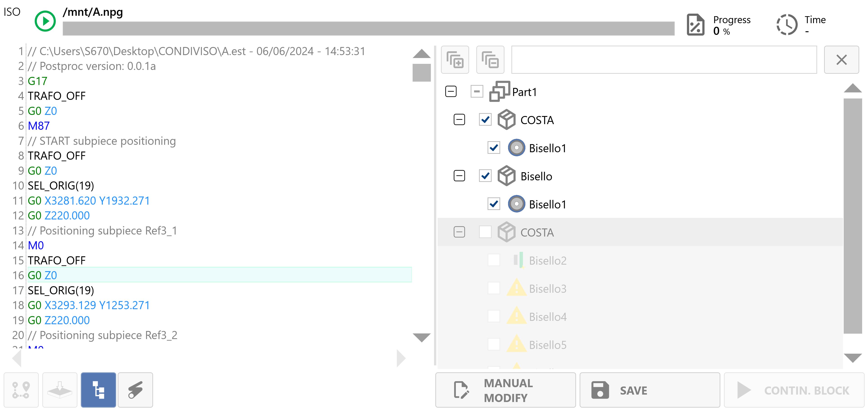Viewport: 868px width, 411px height.
Task: Click code pane scroll right arrow
Action: click(x=401, y=358)
